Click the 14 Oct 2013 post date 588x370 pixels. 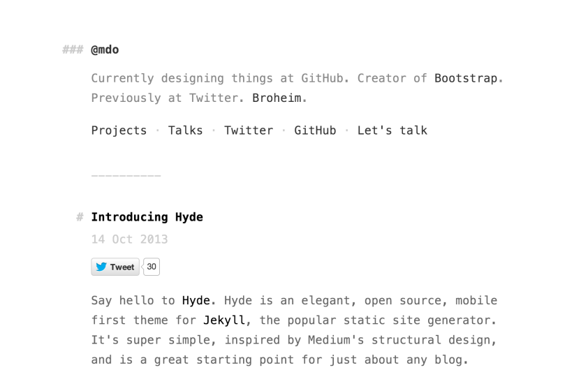pos(129,239)
